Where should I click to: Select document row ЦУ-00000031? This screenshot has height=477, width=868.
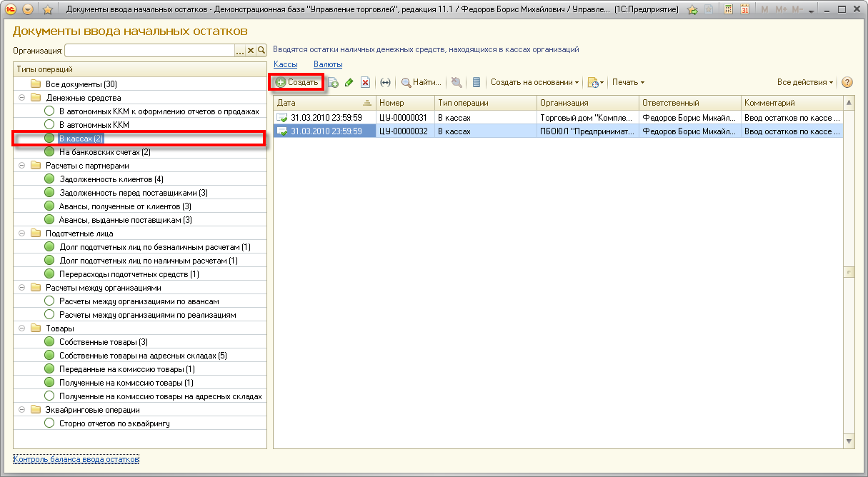558,117
